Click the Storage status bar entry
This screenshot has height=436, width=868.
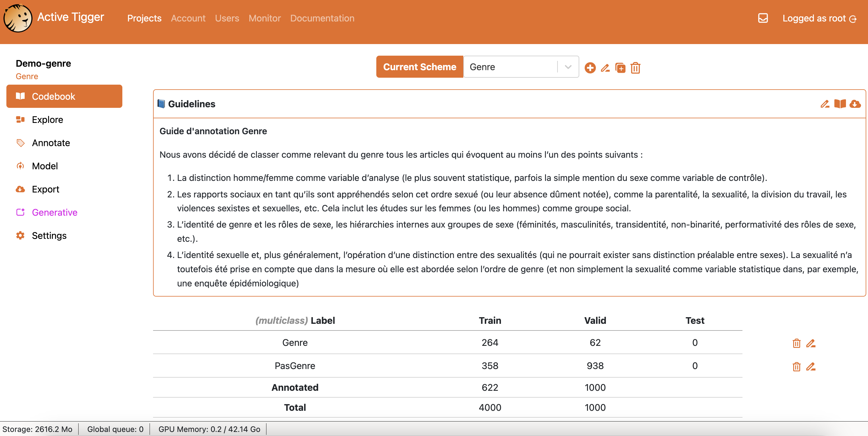[37, 429]
